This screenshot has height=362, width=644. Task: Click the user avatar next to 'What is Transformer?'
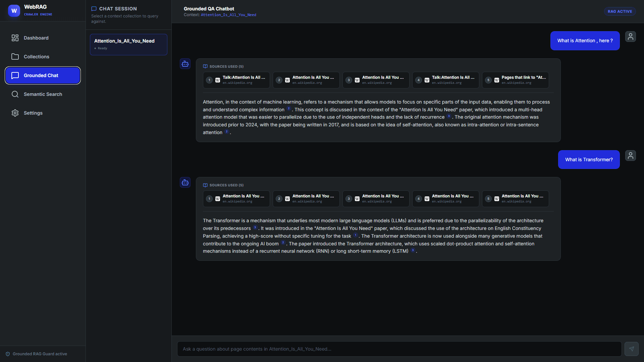(631, 156)
